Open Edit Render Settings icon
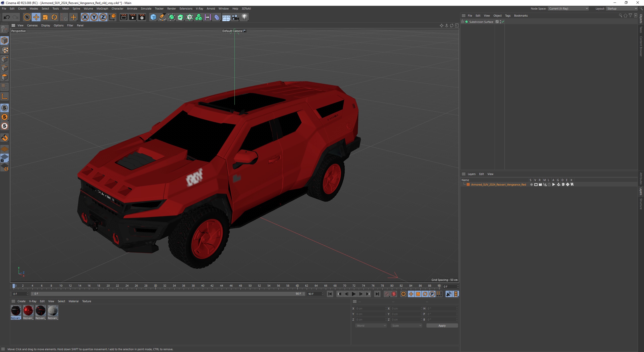Image resolution: width=644 pixels, height=352 pixels. click(x=142, y=17)
